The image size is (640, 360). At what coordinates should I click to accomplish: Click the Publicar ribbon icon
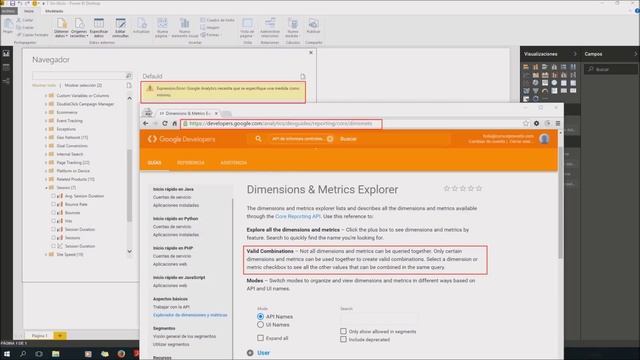(x=313, y=26)
